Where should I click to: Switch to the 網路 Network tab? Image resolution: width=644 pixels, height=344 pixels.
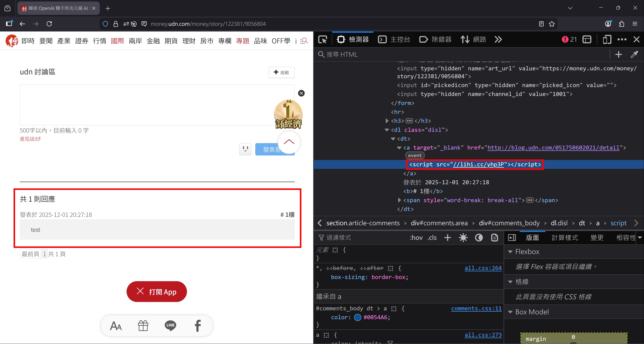coord(473,40)
